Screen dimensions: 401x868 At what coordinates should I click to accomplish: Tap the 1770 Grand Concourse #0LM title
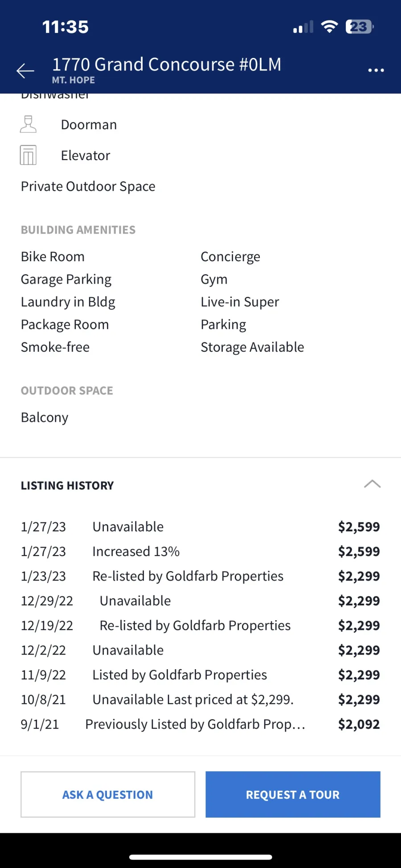167,65
